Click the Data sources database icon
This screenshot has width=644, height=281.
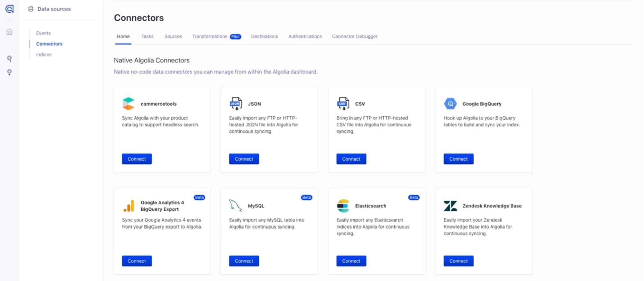31,9
